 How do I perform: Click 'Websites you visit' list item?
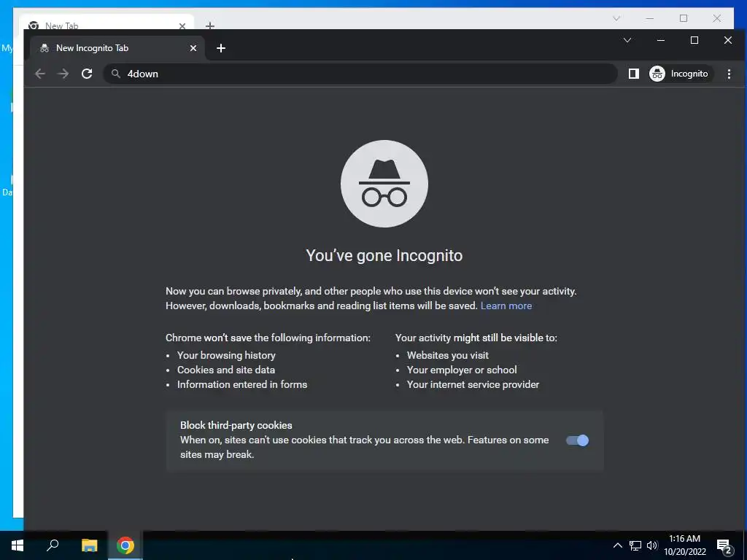tap(448, 355)
